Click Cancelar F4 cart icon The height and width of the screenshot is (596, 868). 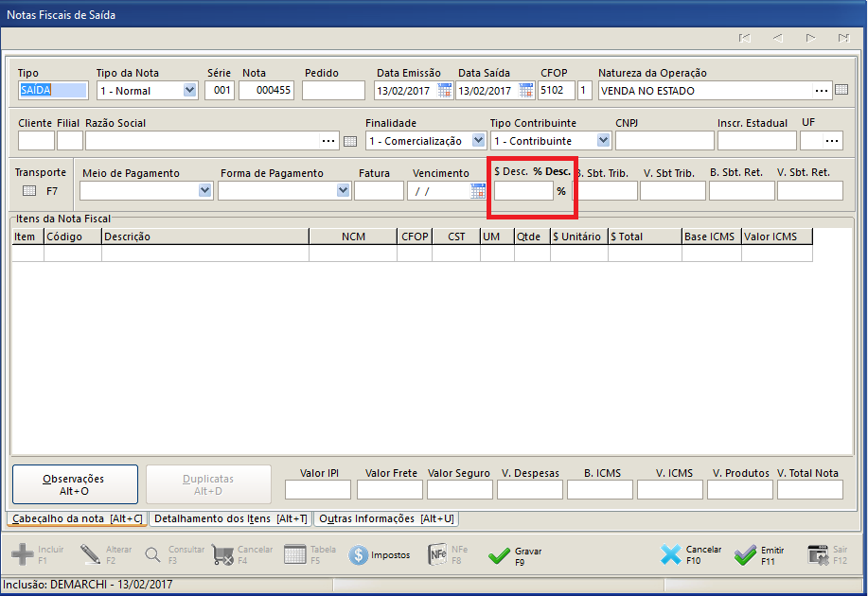pos(222,554)
